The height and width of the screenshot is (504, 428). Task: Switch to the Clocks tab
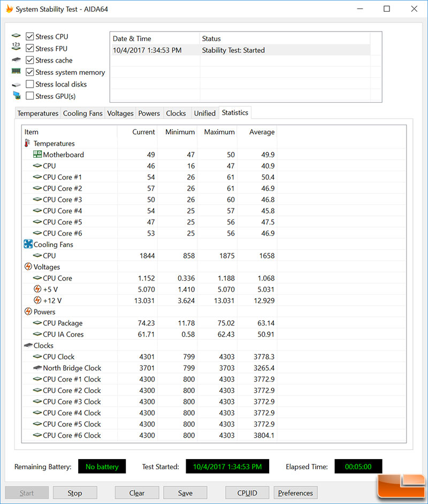[176, 113]
